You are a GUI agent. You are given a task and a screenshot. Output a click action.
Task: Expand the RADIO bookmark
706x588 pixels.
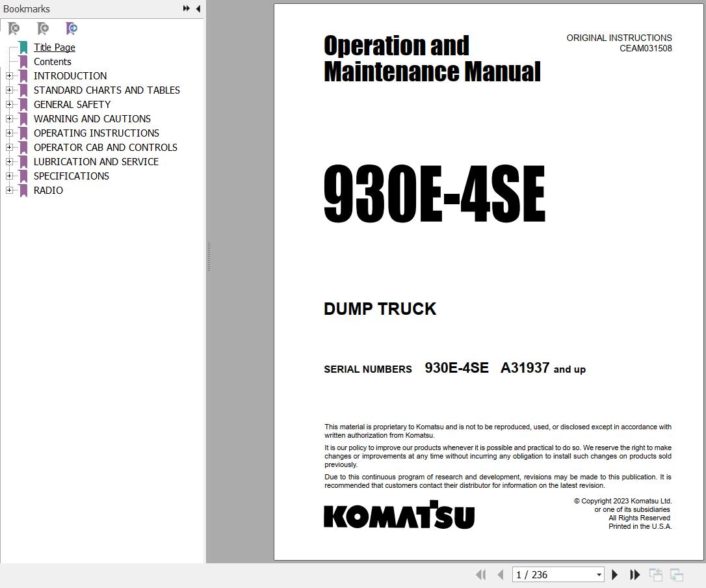(9, 191)
